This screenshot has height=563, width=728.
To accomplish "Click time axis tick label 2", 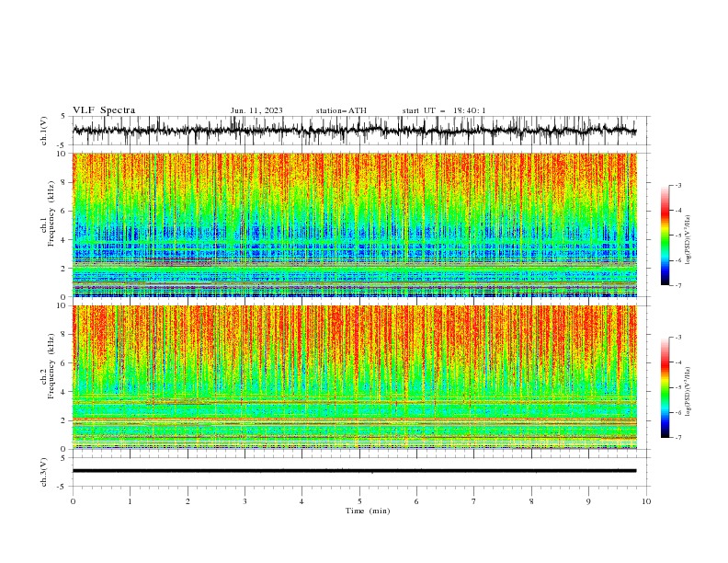I will coord(188,501).
